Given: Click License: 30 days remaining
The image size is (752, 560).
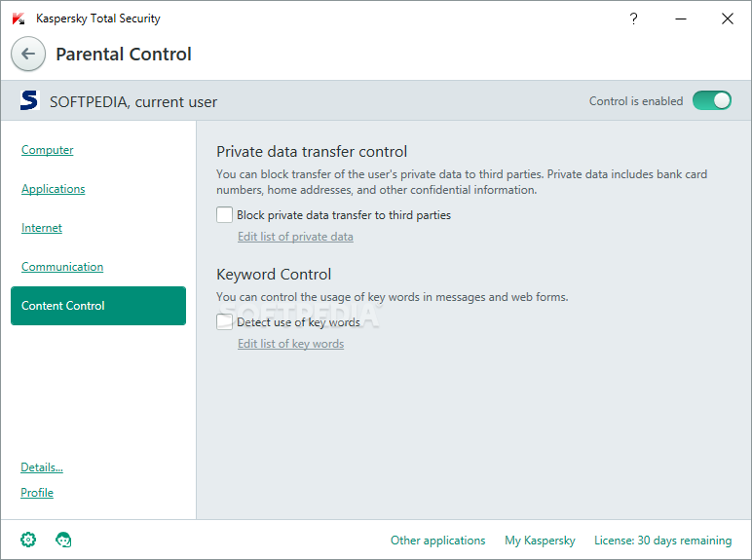Looking at the screenshot, I should (x=662, y=541).
